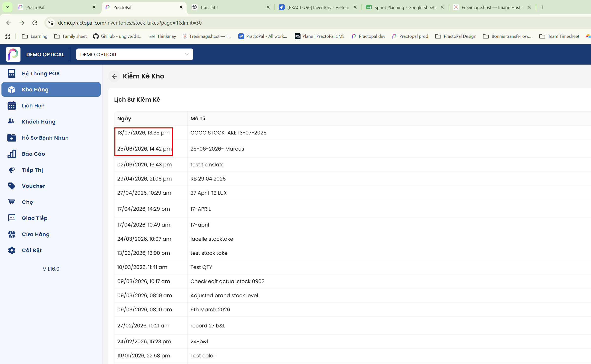Expand the tab search chevron
The width and height of the screenshot is (591, 364).
coord(7,7)
